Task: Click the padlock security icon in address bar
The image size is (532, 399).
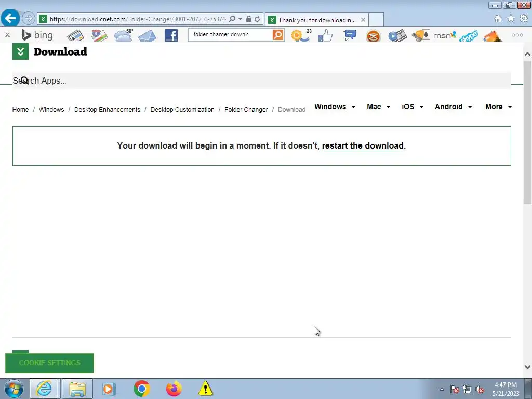Action: pos(249,19)
